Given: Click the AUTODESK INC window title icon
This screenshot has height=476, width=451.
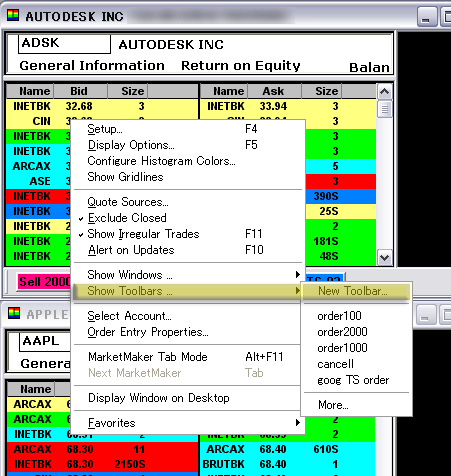Looking at the screenshot, I should tap(13, 16).
